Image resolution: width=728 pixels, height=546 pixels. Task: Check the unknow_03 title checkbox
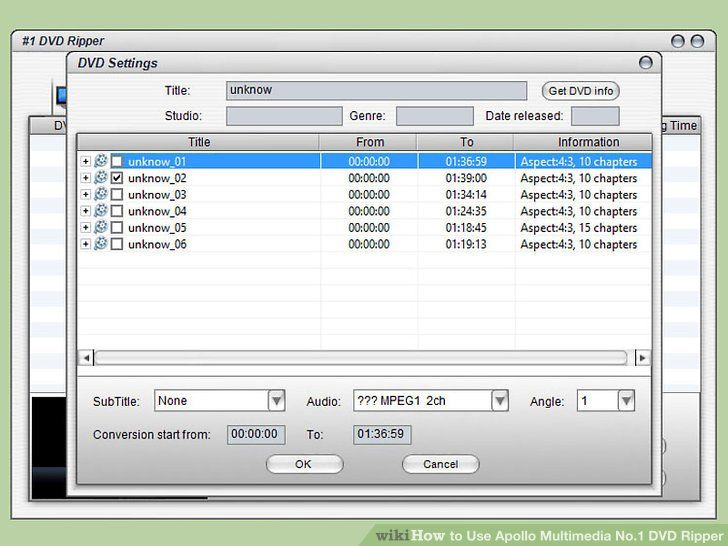117,194
